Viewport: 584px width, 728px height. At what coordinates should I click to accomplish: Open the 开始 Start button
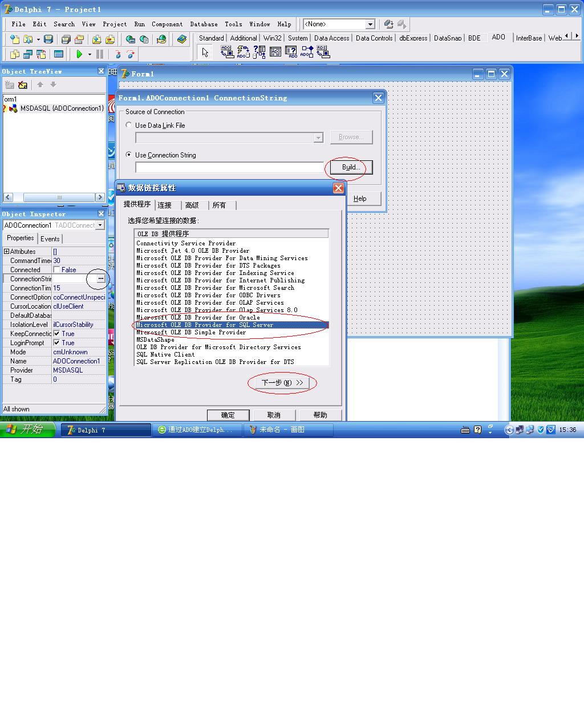click(x=27, y=430)
